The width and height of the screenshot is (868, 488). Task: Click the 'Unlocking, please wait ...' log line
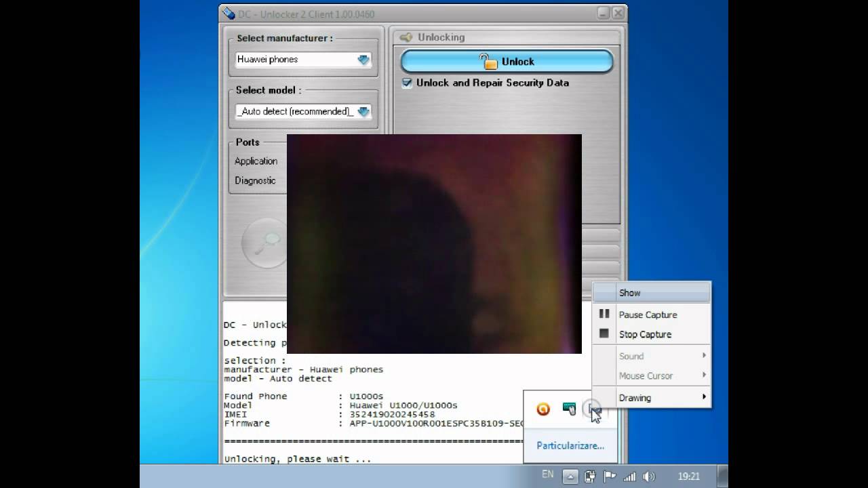point(298,459)
